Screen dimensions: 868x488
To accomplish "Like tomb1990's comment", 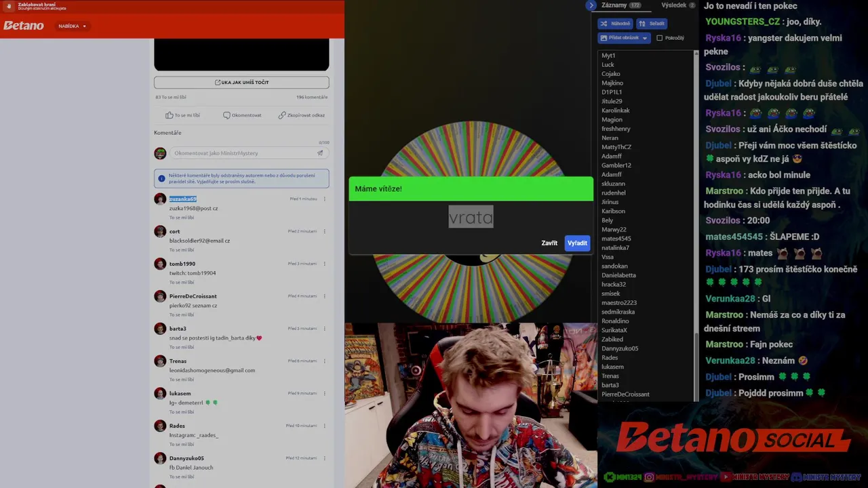I will (182, 282).
